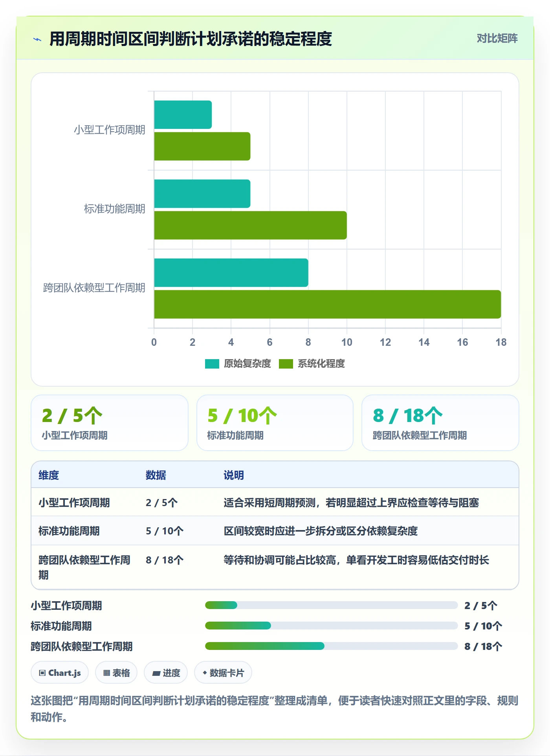Viewport: 550px width, 756px height.
Task: Click the text 区间较宽时应进一步拆分
Action: [x=280, y=531]
